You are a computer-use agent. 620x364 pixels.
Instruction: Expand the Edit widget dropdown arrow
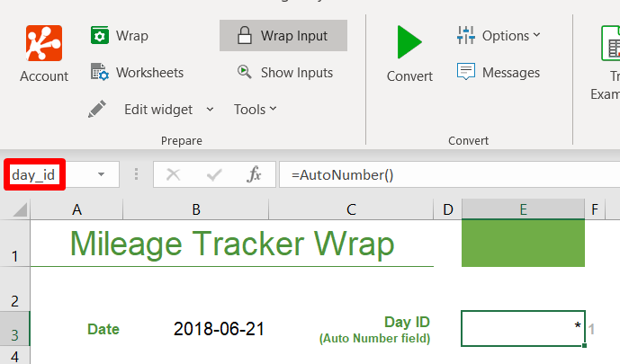point(210,110)
